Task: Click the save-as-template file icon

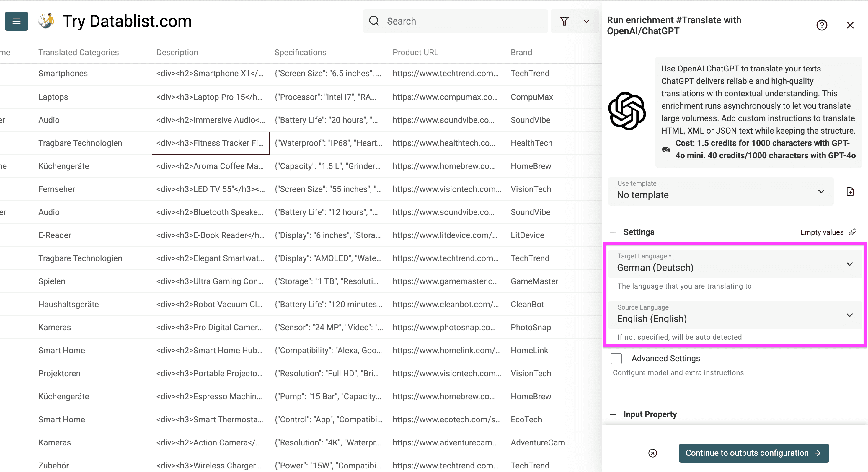Action: coord(850,191)
